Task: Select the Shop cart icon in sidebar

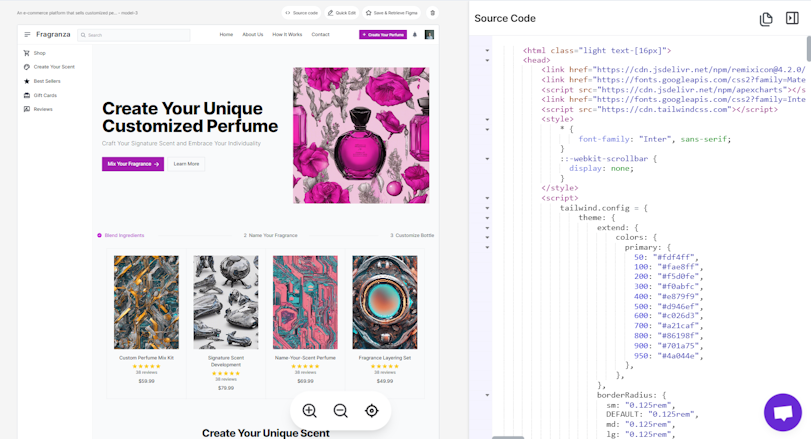Action: point(27,53)
